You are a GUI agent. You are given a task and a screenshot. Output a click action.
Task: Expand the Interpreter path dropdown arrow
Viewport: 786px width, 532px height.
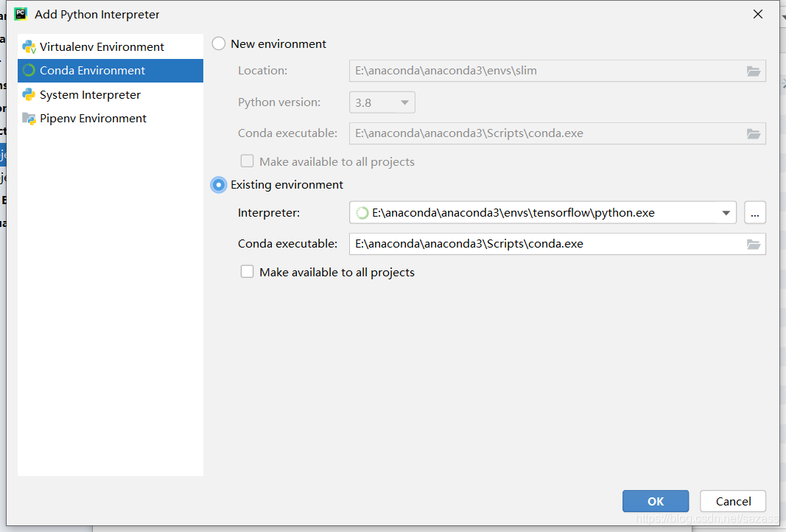(x=726, y=213)
